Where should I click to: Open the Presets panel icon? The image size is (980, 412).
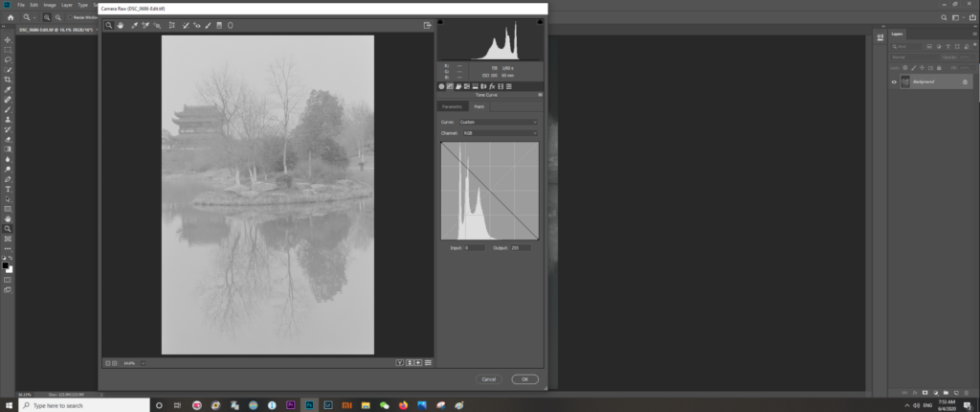tap(509, 86)
